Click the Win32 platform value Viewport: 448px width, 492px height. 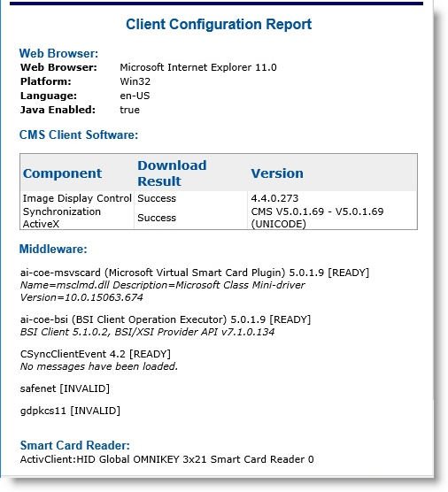click(x=135, y=81)
